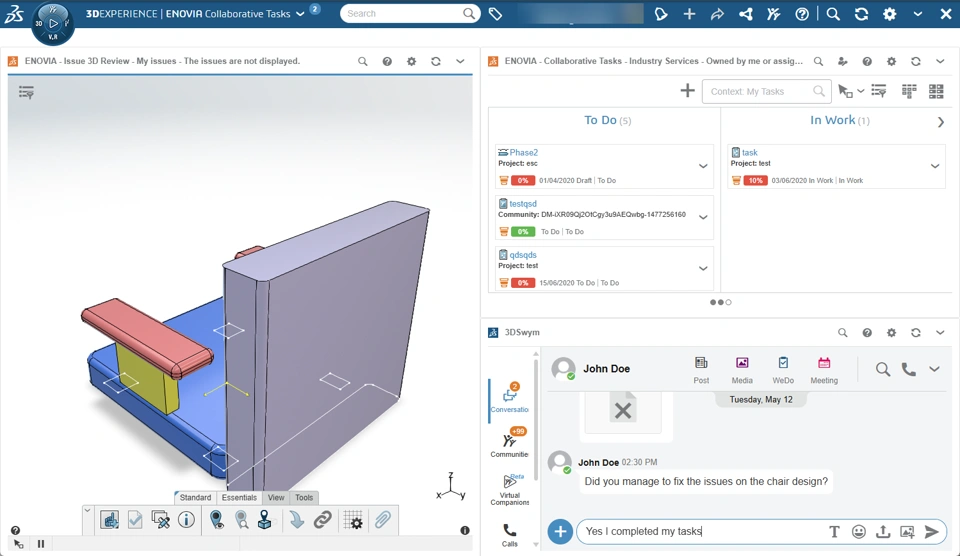Create a Post in John Doe chat
This screenshot has height=556, width=960.
click(701, 370)
